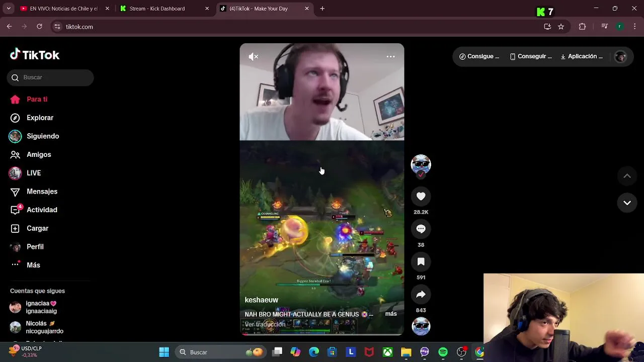
Task: Go back in browser history
Action: click(x=9, y=27)
